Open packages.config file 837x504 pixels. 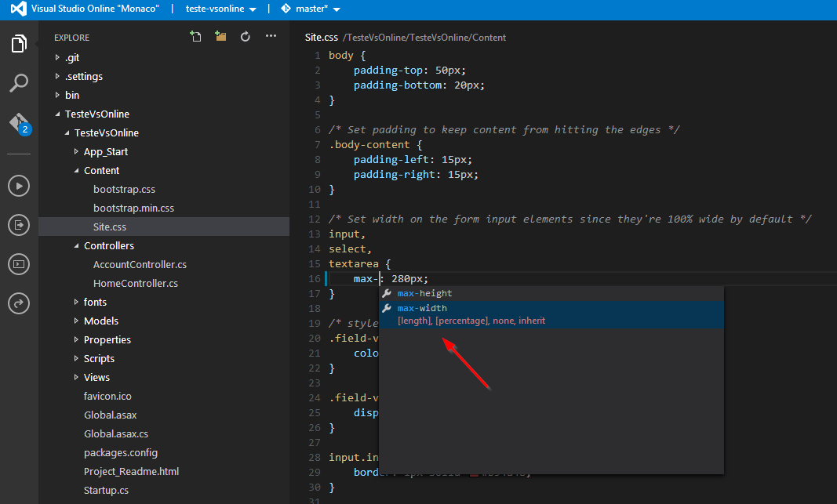pyautogui.click(x=121, y=453)
